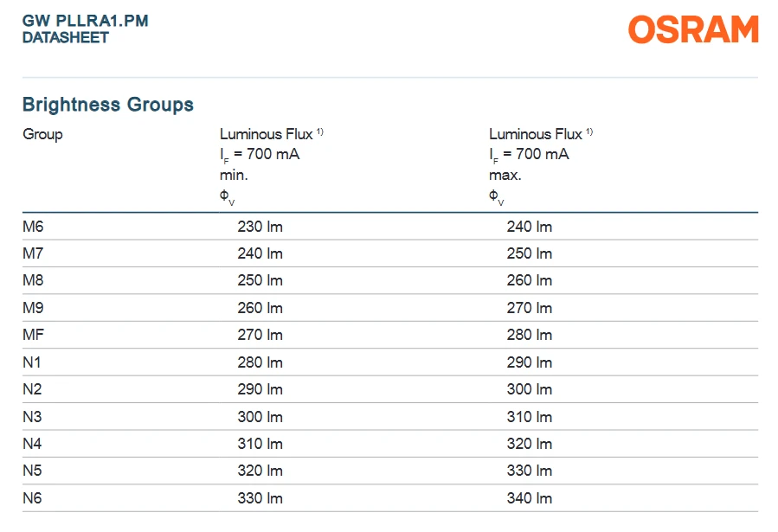778x532 pixels.
Task: Click the N5 group label
Action: pos(32,471)
